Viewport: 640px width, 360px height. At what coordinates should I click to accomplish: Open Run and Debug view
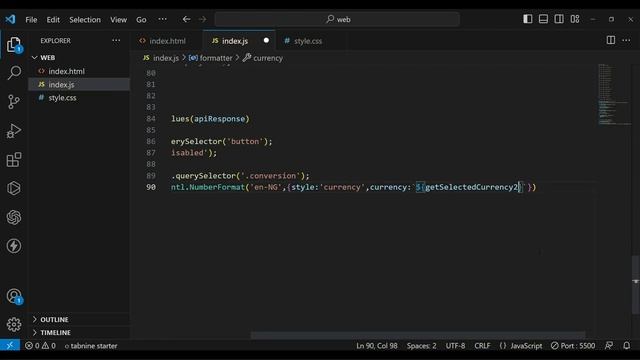point(14,131)
